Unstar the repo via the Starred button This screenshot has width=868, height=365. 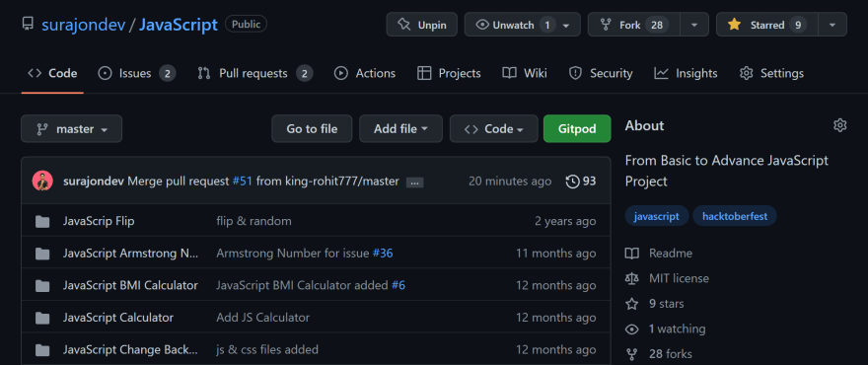click(766, 25)
